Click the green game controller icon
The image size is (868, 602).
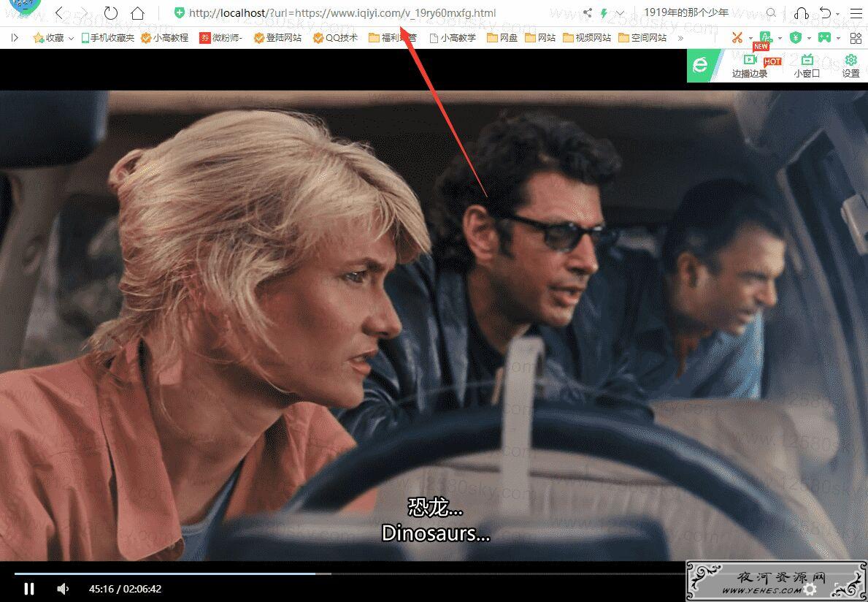click(x=825, y=38)
